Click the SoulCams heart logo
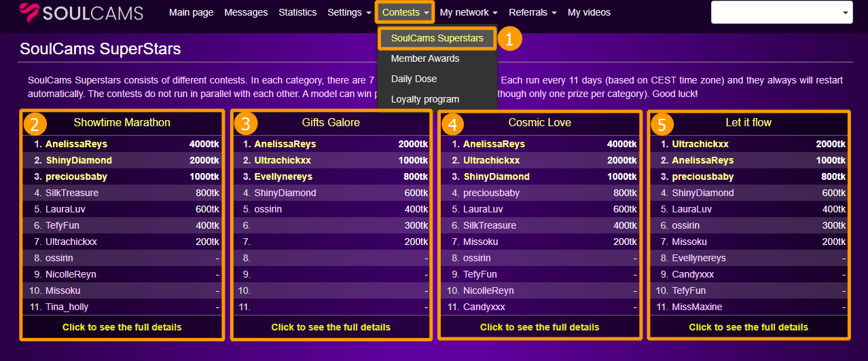The height and width of the screenshot is (361, 868). pyautogui.click(x=30, y=13)
